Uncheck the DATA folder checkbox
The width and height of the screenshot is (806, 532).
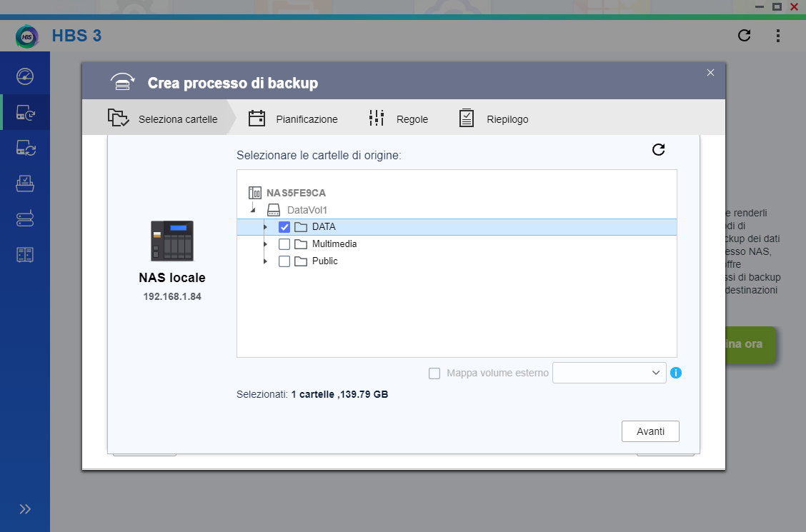(284, 227)
